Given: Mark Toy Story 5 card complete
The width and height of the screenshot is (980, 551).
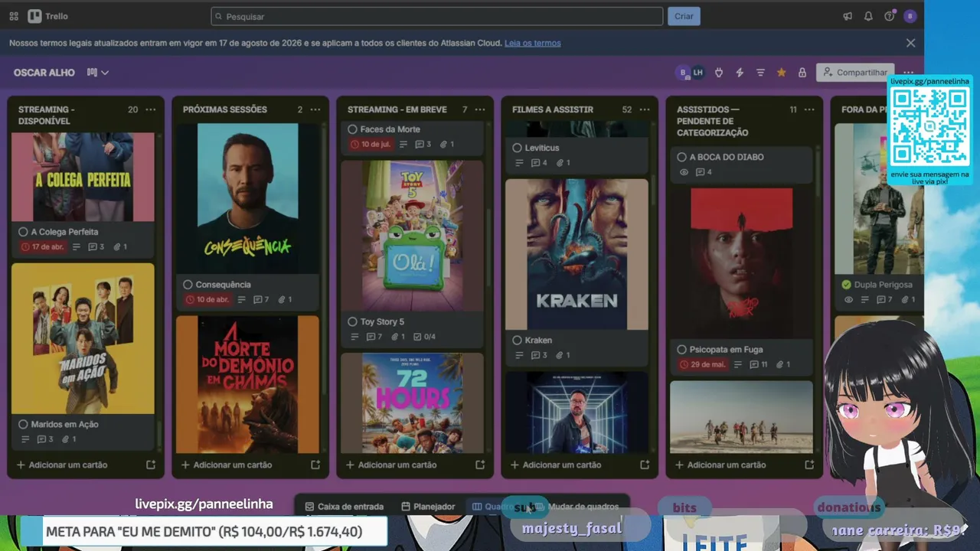Looking at the screenshot, I should coord(352,321).
